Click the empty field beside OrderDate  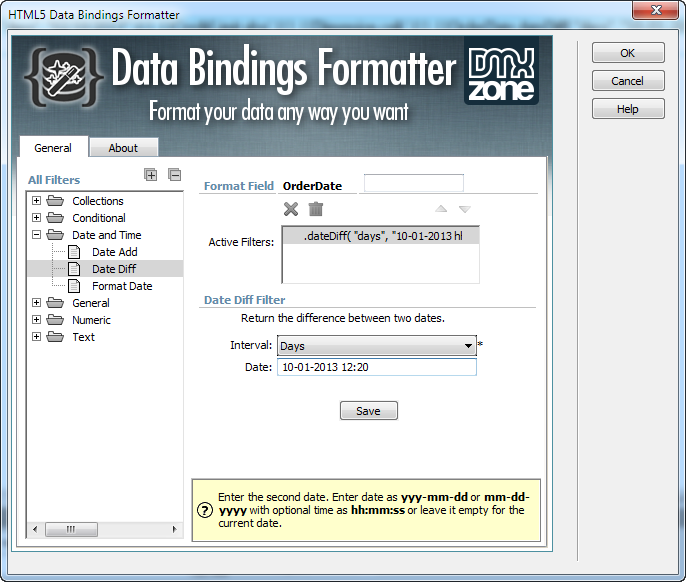pyautogui.click(x=414, y=183)
